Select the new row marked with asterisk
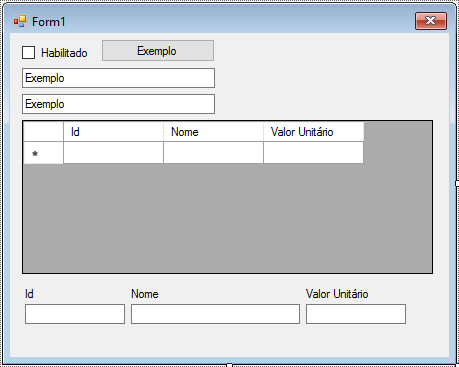This screenshot has width=459, height=367. pos(43,153)
